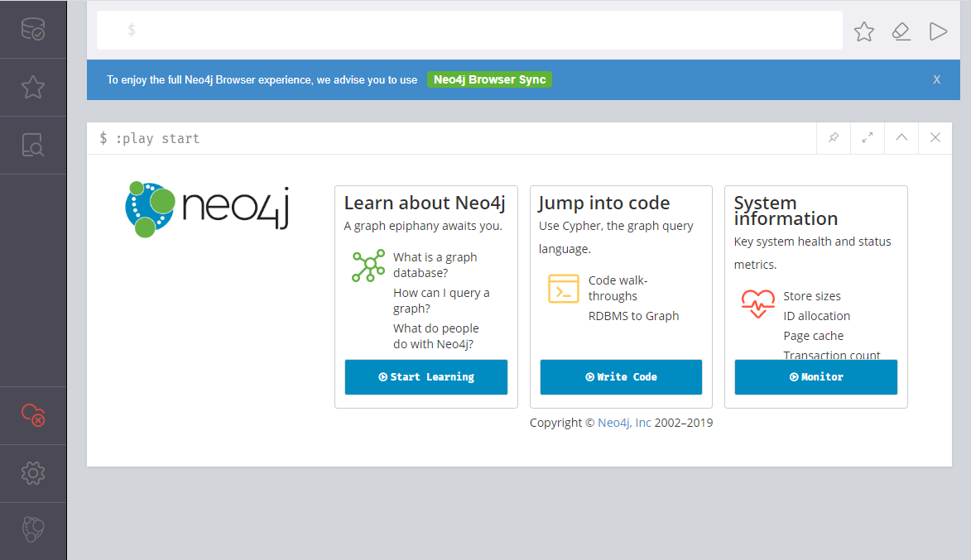This screenshot has width=971, height=560.
Task: Expand the :play start frame to fullscreen
Action: click(x=868, y=137)
